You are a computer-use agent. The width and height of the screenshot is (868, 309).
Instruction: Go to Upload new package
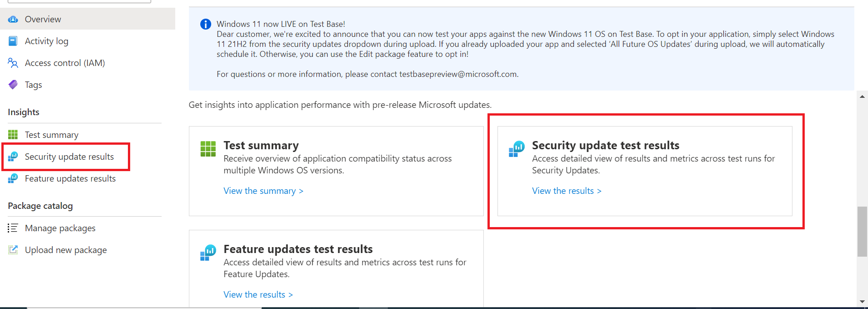(x=66, y=250)
